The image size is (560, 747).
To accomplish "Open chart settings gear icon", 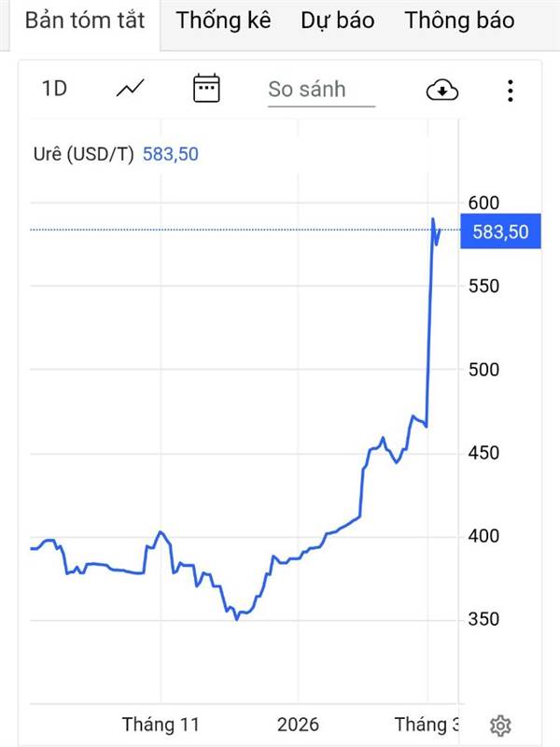I will 500,726.
